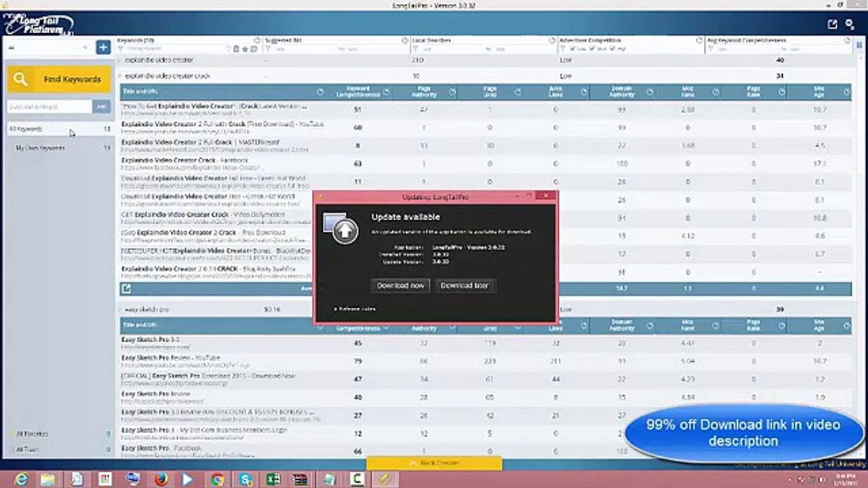The image size is (868, 488).
Task: Click the star favorites icon in the Keywords filter
Action: click(245, 49)
